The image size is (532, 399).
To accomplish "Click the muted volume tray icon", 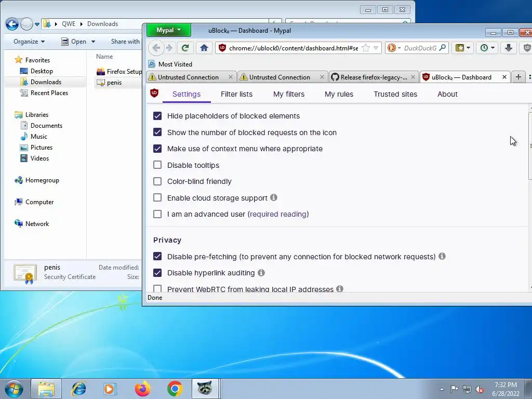I will [x=480, y=390].
